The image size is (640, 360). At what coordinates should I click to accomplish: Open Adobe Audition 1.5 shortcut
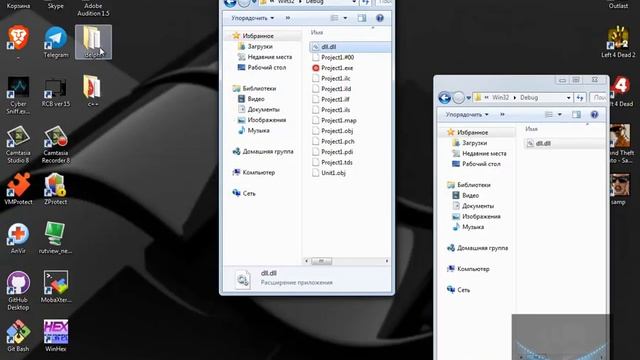coord(93,8)
